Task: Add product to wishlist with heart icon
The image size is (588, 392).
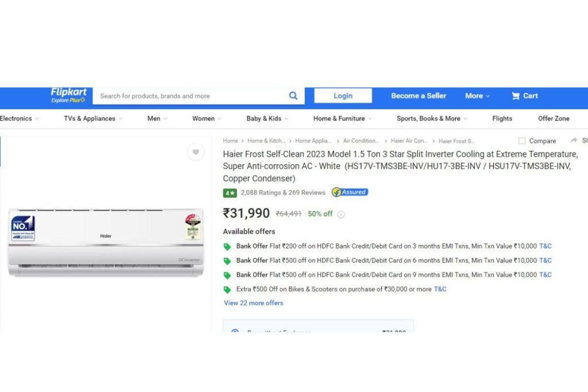Action: tap(196, 152)
